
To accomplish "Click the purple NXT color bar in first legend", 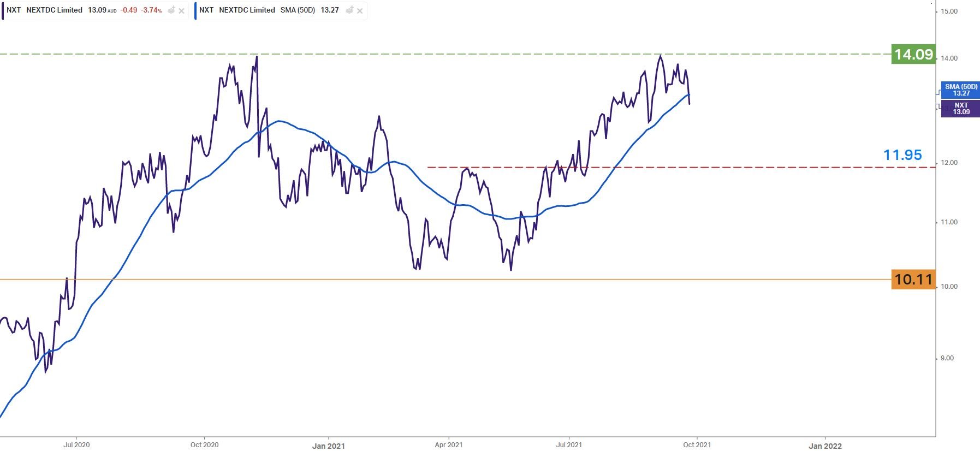I will [x=2, y=10].
